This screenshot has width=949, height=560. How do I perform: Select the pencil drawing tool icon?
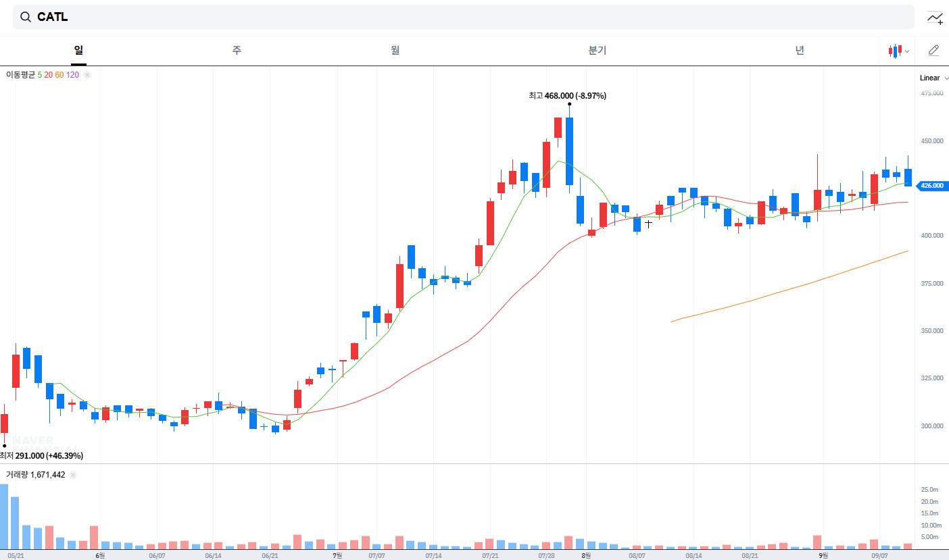(x=933, y=50)
